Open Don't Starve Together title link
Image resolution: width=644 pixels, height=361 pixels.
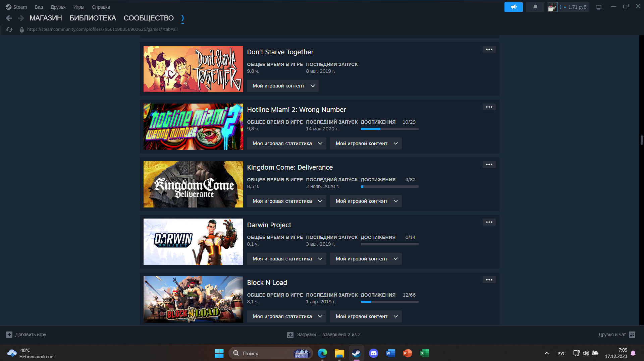[x=280, y=52]
